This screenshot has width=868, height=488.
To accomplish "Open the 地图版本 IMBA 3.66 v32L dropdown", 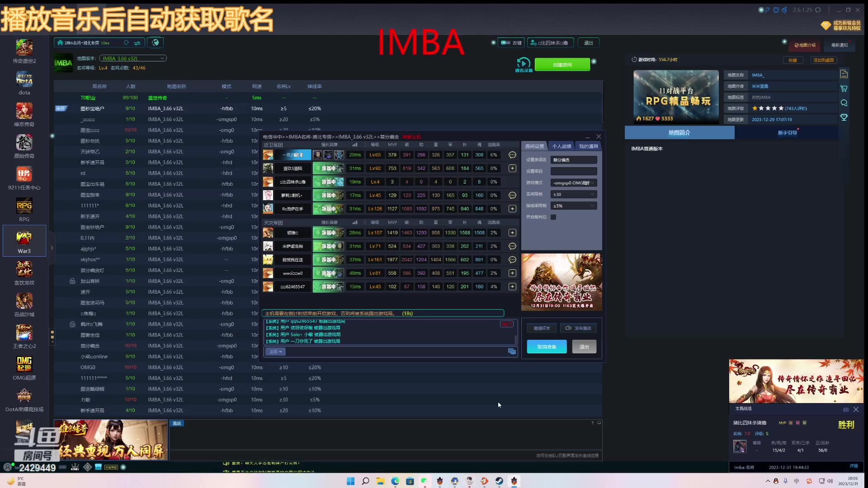I will coord(133,58).
